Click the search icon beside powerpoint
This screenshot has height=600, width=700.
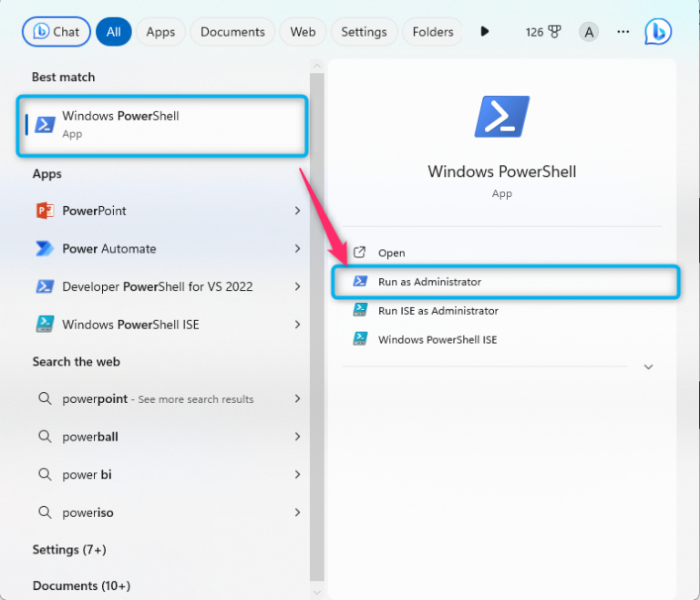[45, 398]
